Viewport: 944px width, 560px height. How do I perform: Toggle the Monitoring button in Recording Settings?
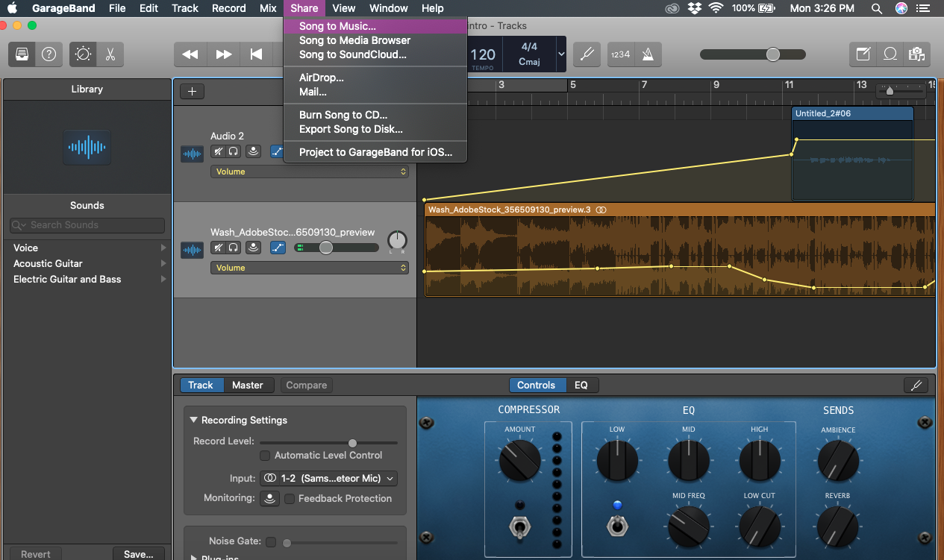click(x=269, y=498)
